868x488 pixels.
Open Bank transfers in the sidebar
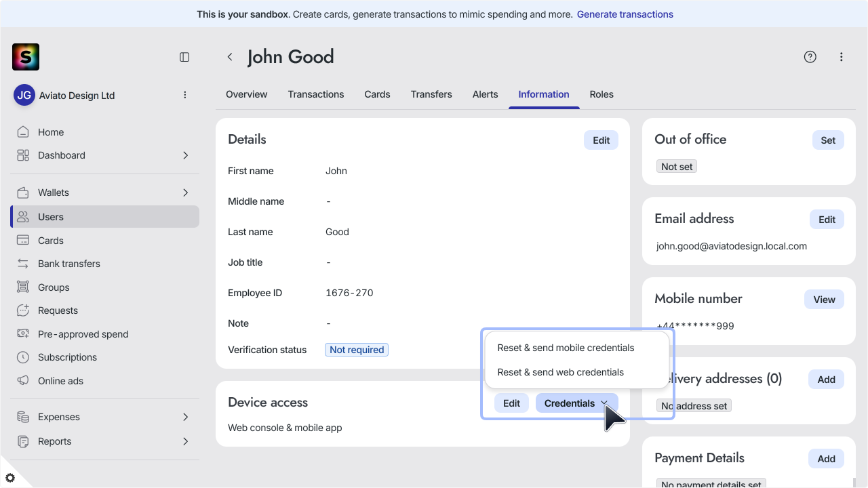(x=104, y=264)
